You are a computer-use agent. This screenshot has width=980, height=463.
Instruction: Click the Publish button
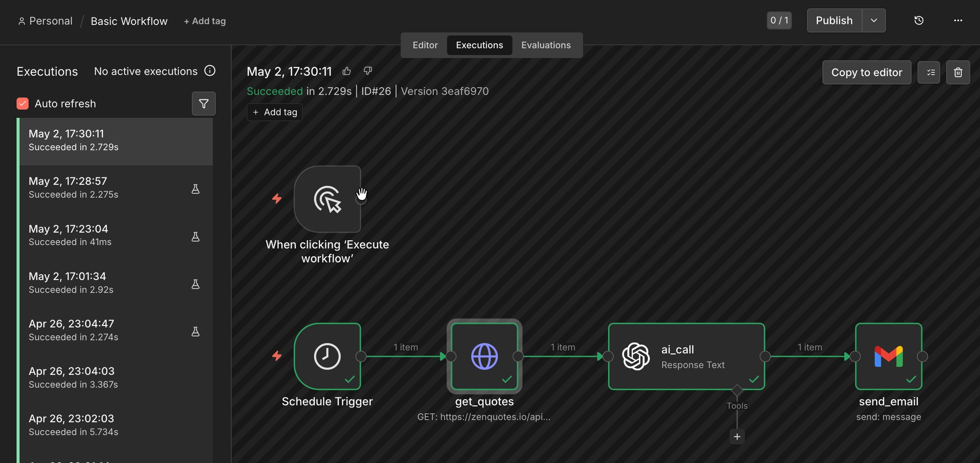(834, 21)
